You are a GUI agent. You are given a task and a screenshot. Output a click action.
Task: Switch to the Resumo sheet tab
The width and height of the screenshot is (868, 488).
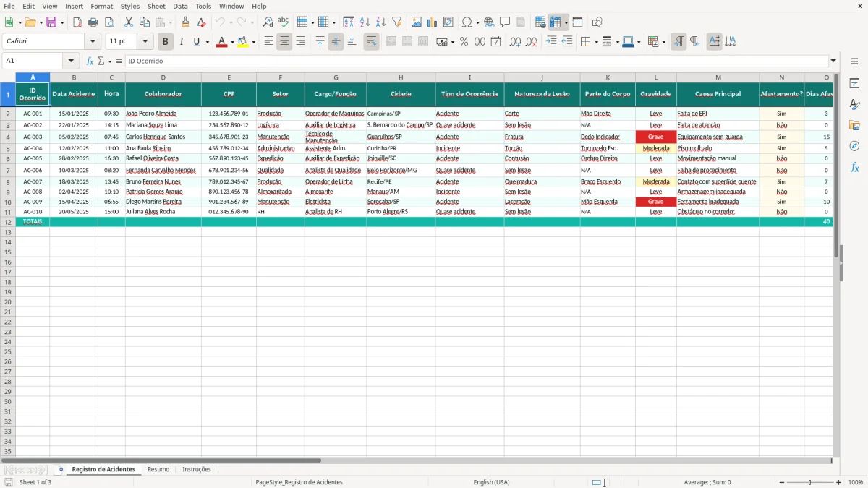[x=158, y=469]
